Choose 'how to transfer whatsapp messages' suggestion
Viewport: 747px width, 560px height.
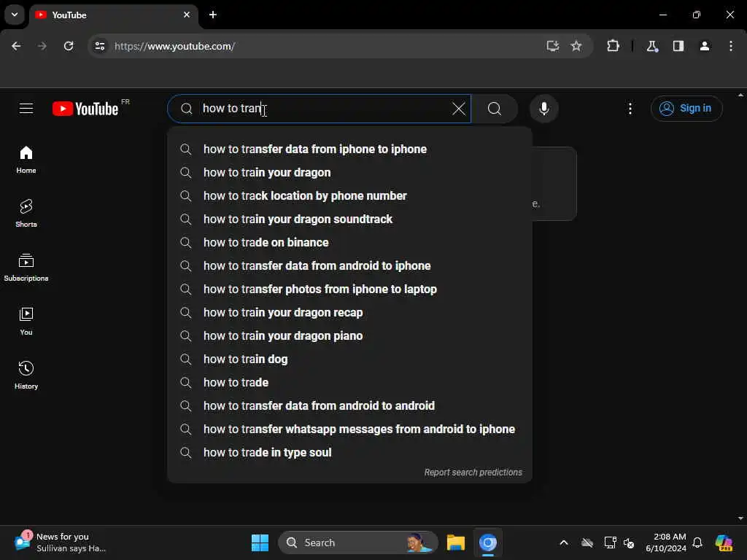coord(349,429)
